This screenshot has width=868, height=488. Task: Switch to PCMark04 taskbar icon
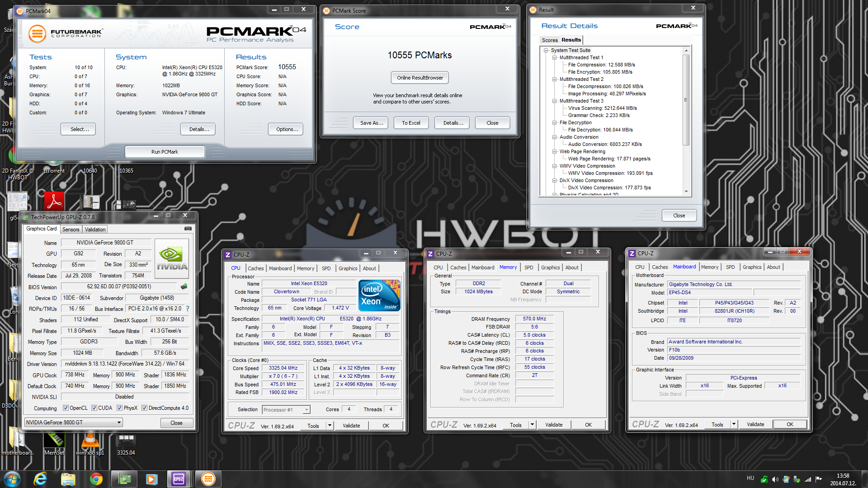(x=208, y=479)
